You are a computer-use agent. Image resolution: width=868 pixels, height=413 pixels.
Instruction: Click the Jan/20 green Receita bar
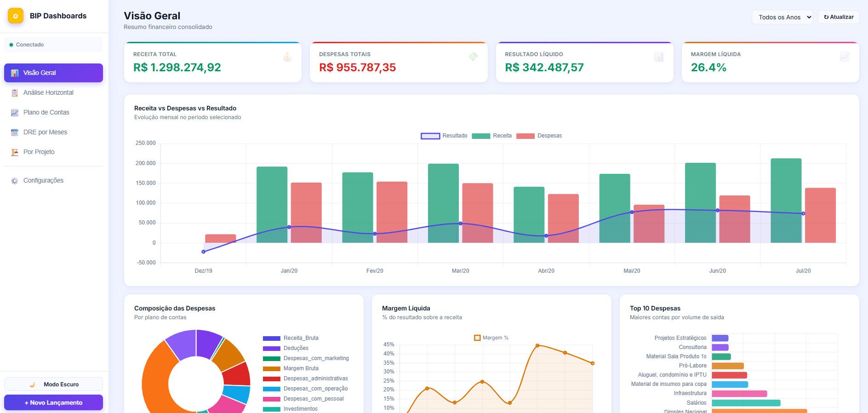point(272,205)
